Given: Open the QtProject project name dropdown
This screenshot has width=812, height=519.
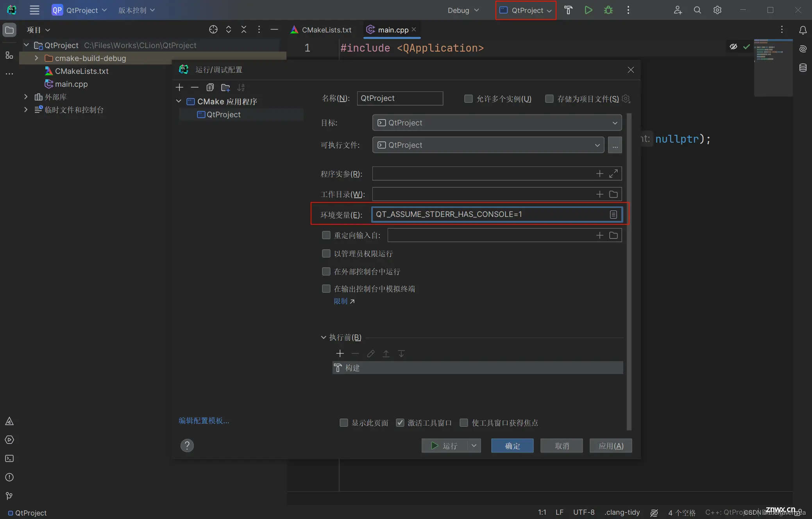Looking at the screenshot, I should 79,10.
